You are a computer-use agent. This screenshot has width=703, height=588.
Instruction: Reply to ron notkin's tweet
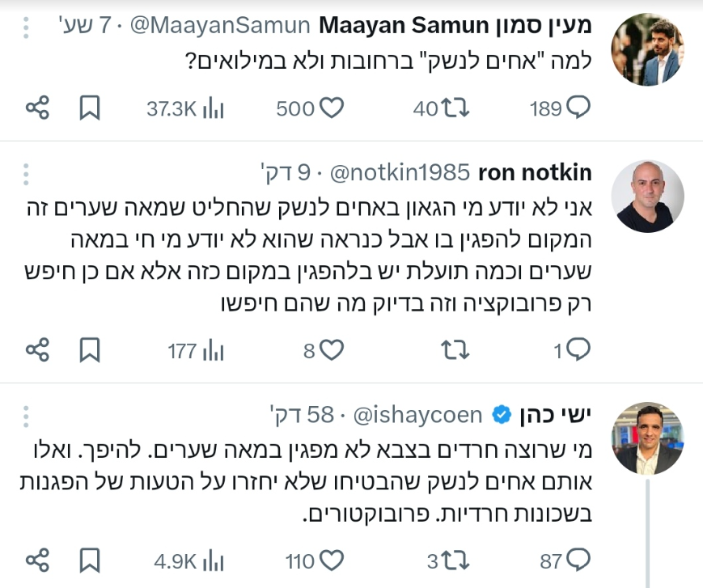pos(578,349)
